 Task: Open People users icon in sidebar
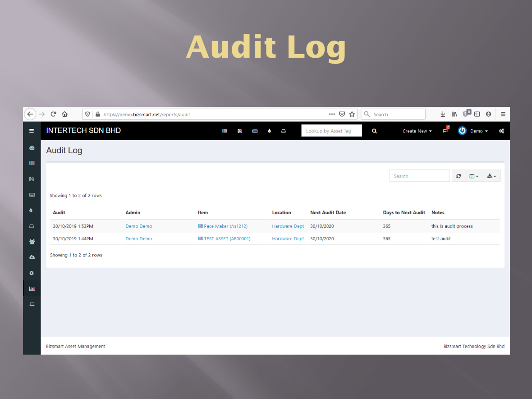coord(32,242)
